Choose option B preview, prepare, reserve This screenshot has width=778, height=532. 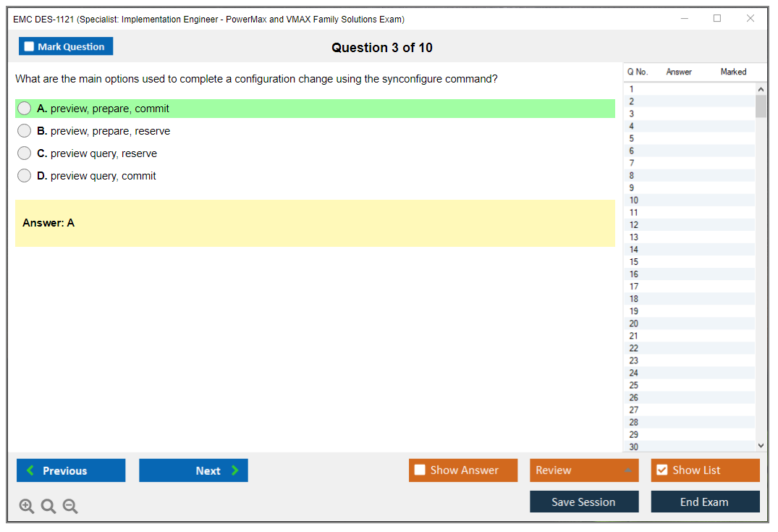(x=25, y=131)
